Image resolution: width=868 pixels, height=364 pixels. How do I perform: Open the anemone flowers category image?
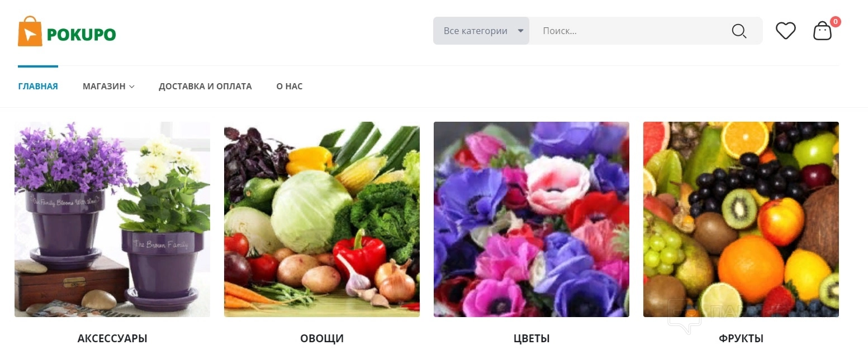532,219
